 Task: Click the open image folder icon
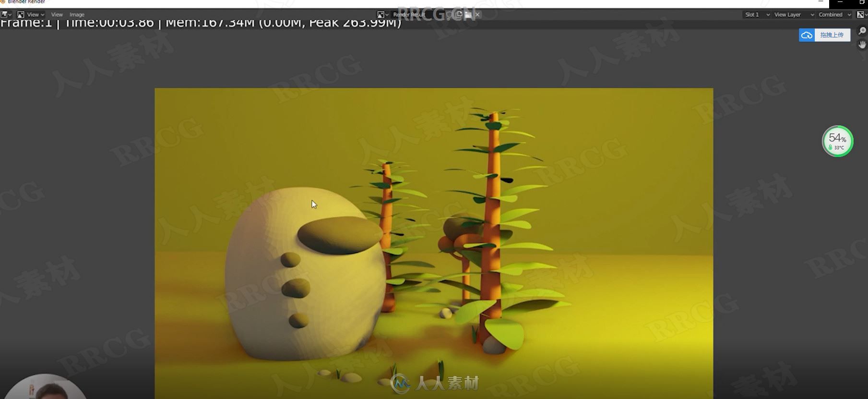point(468,14)
